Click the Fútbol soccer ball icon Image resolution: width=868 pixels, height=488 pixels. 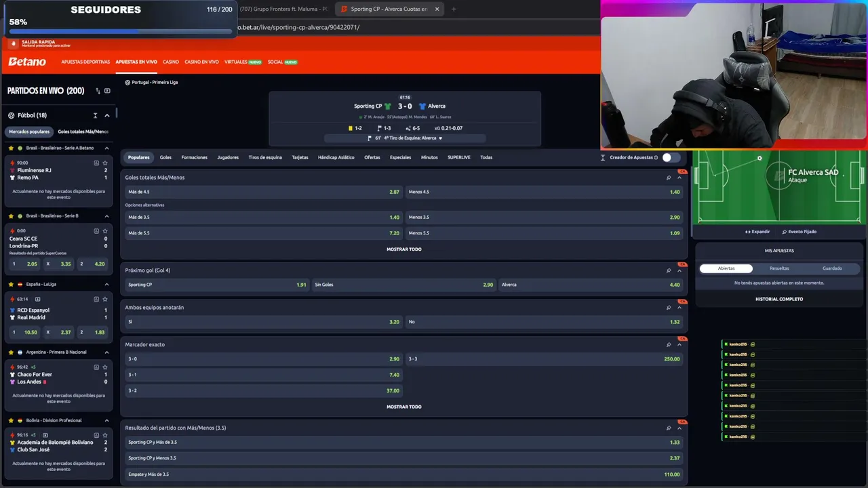pos(11,115)
